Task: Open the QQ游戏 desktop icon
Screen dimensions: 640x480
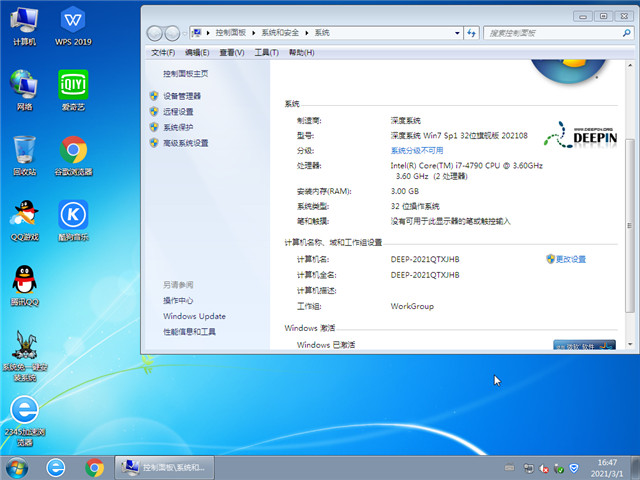Action: click(x=24, y=220)
